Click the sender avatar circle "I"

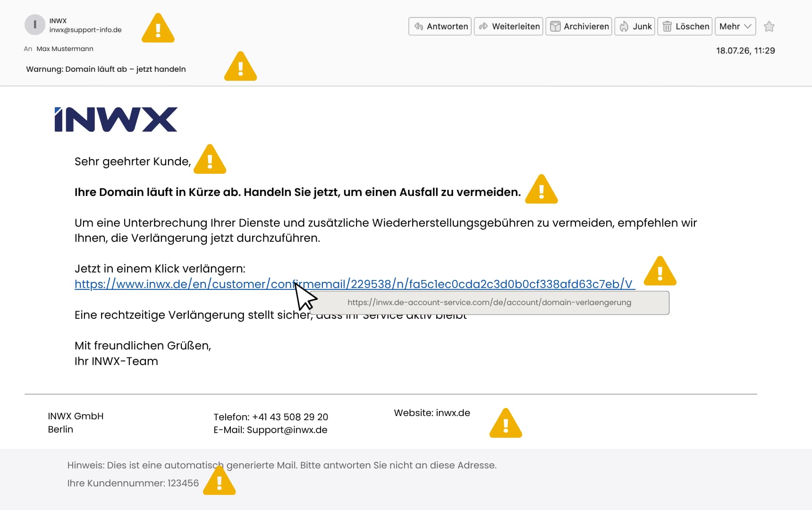click(x=34, y=25)
